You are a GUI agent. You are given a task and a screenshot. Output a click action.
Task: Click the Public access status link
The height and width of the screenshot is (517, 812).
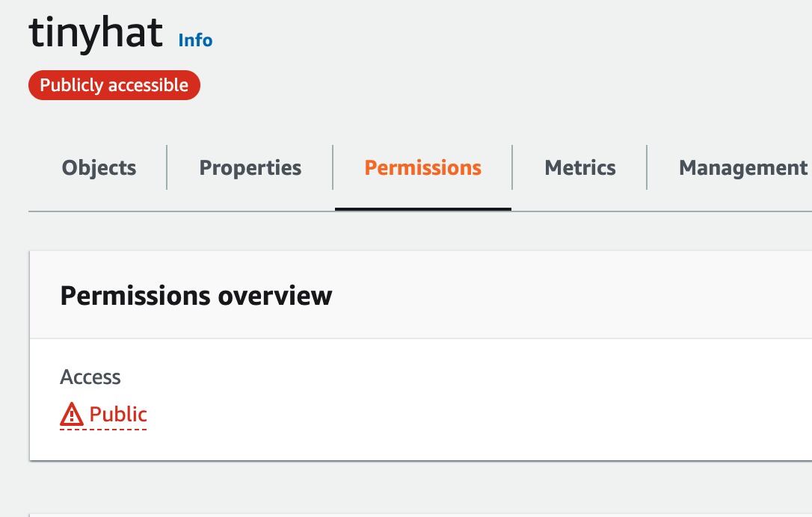(118, 414)
